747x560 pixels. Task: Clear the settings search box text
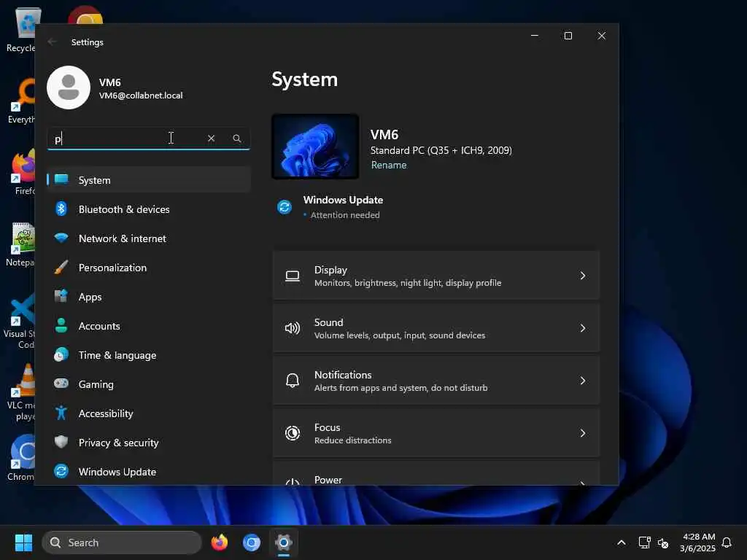tap(211, 138)
